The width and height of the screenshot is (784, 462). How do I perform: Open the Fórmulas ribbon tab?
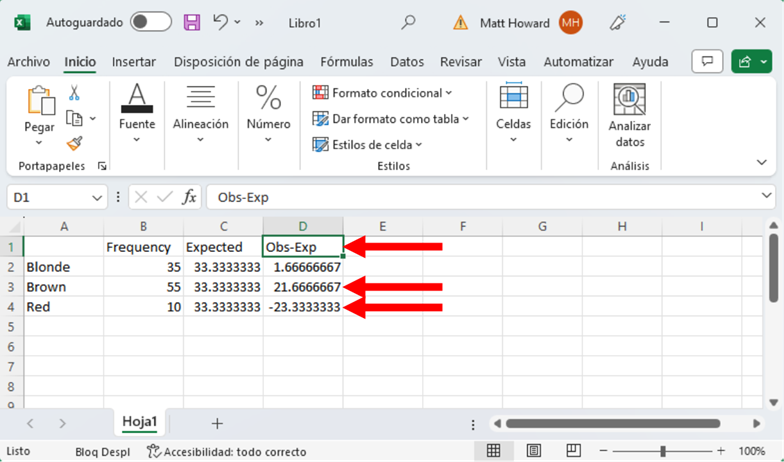[x=346, y=62]
